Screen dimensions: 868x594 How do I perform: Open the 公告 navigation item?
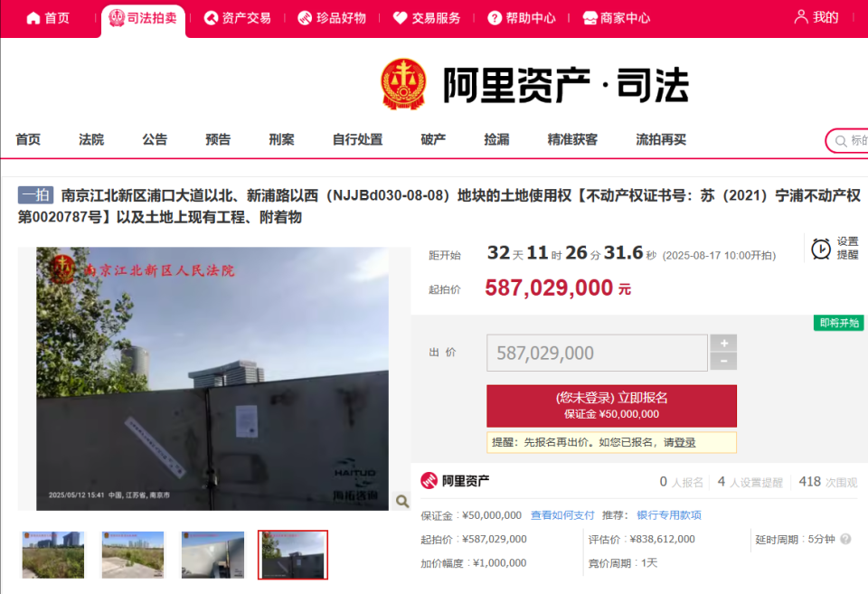pos(155,139)
